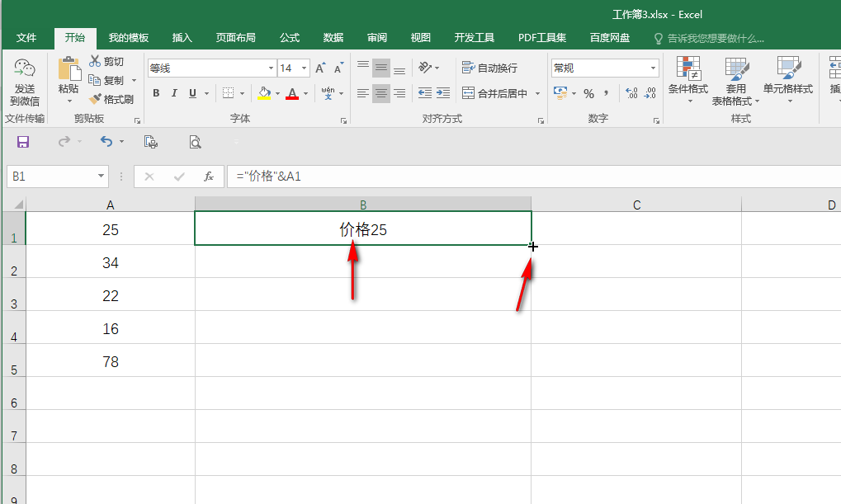This screenshot has height=504, width=841.
Task: Click the borders icon
Action: [228, 93]
